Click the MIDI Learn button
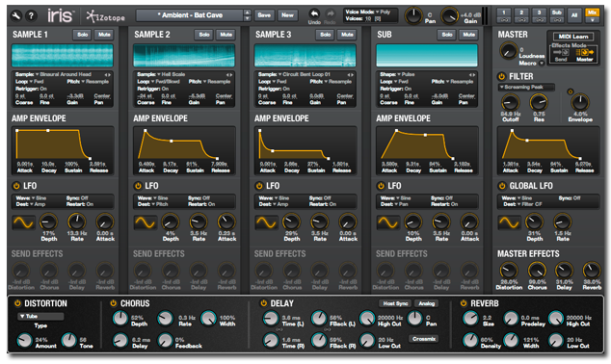Viewport: 611px width, 364px height. coord(572,37)
